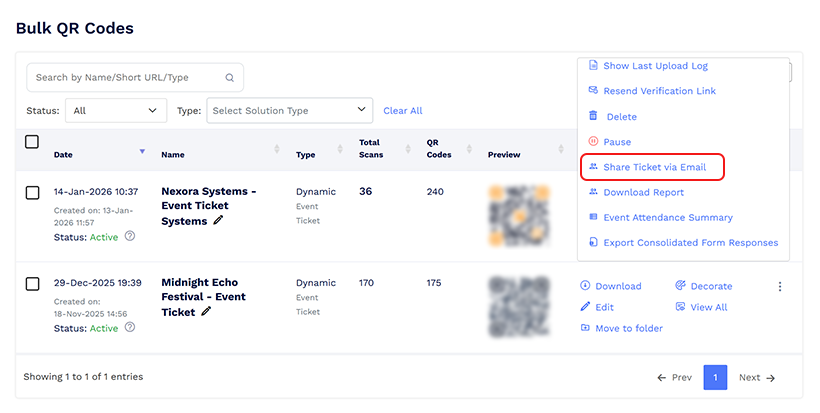Sort by Date using the purple arrow
The image size is (820, 413).
(x=142, y=151)
